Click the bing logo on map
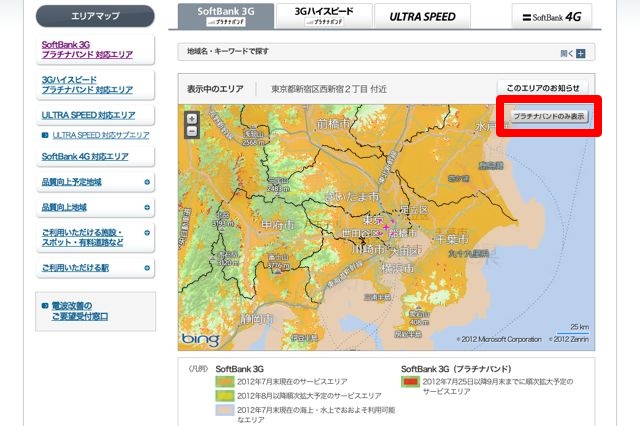 [200, 339]
